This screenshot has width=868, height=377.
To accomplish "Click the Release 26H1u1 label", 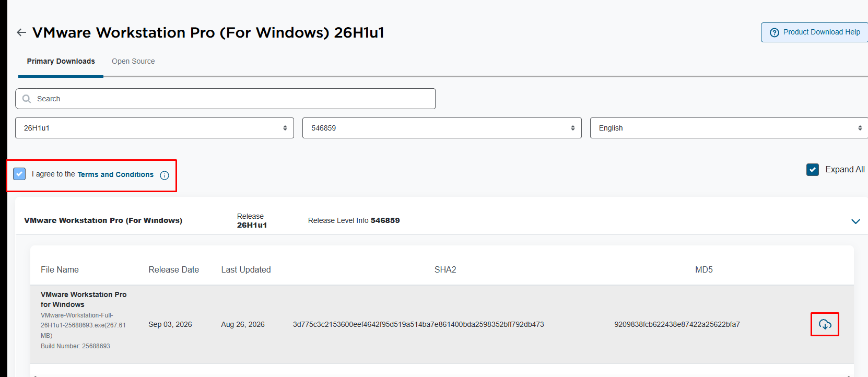I will tap(252, 220).
